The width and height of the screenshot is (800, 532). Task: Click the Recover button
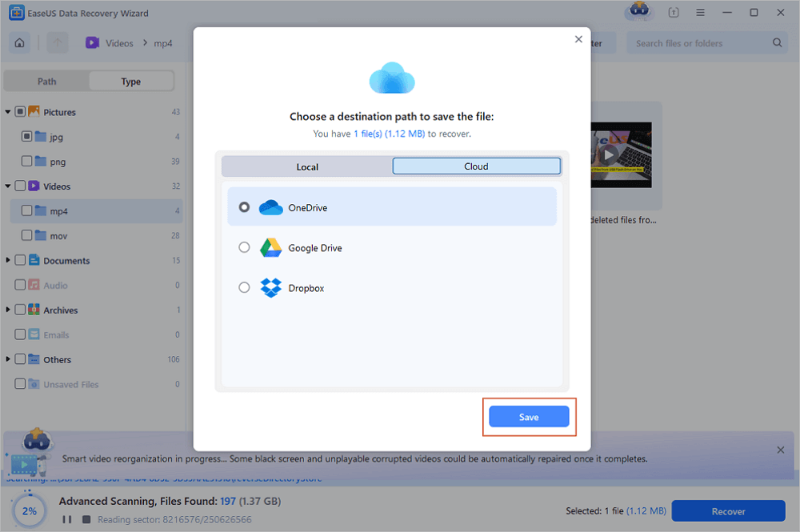tap(728, 511)
